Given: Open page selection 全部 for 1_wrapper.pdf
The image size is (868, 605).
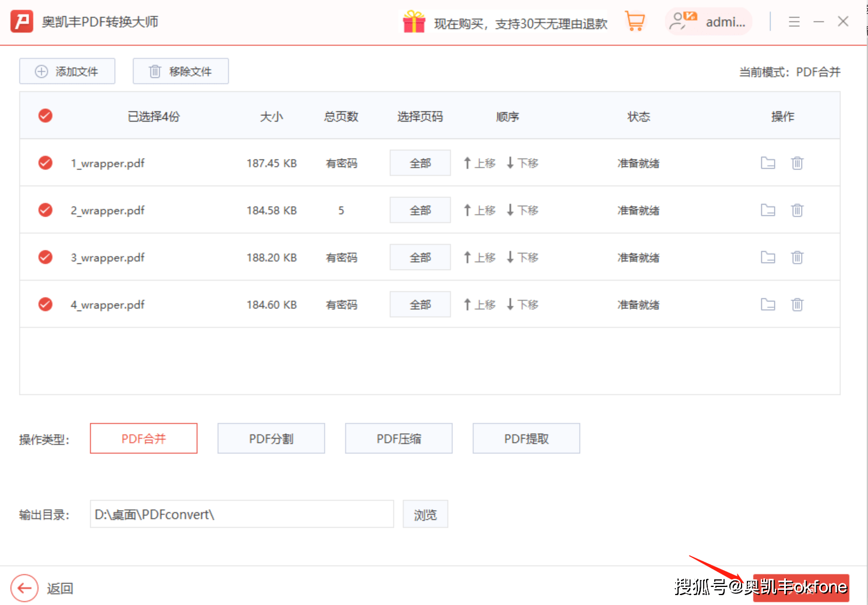Looking at the screenshot, I should pos(420,163).
